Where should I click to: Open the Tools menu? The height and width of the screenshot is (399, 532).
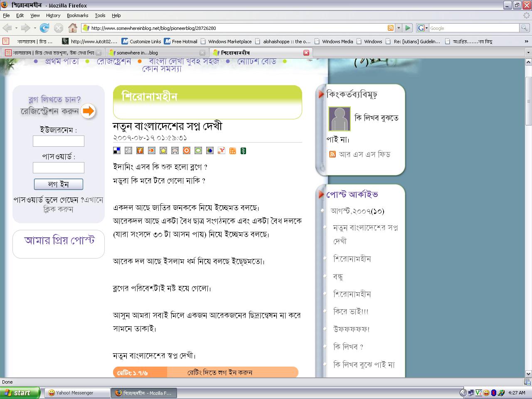coord(100,15)
